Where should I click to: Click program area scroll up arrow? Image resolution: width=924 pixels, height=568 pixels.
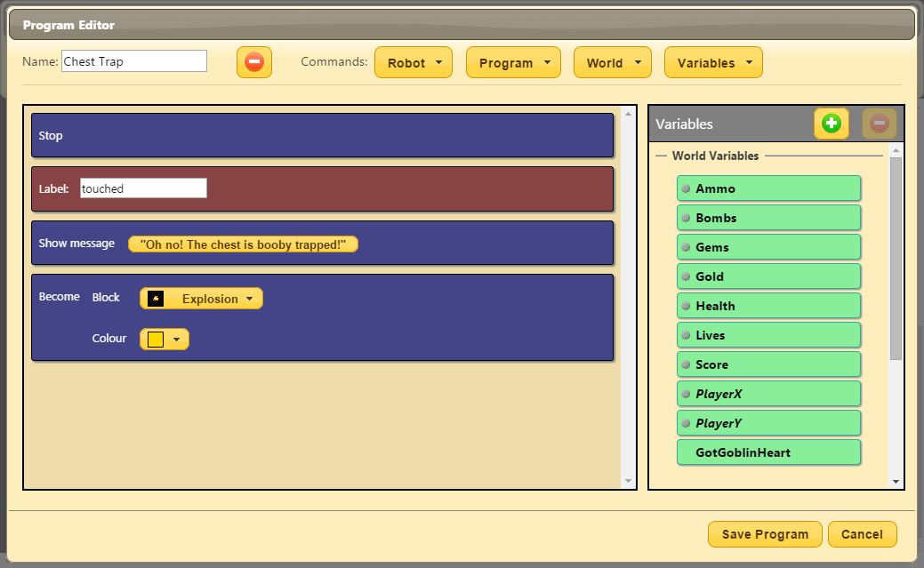(x=628, y=114)
